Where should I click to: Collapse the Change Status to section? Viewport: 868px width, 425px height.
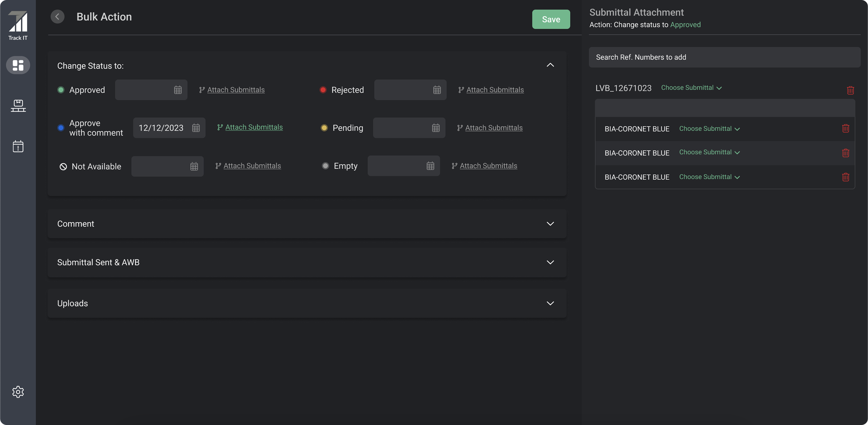pos(550,65)
